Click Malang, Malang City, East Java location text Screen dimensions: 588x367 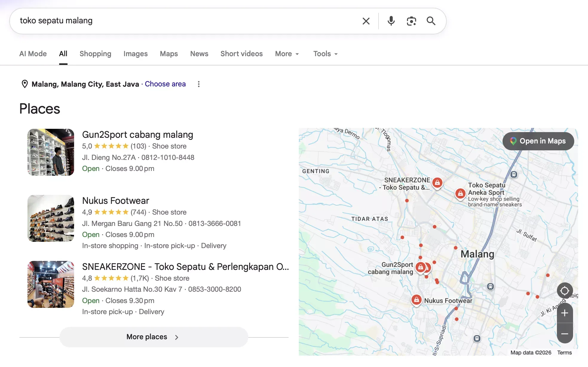click(x=85, y=84)
